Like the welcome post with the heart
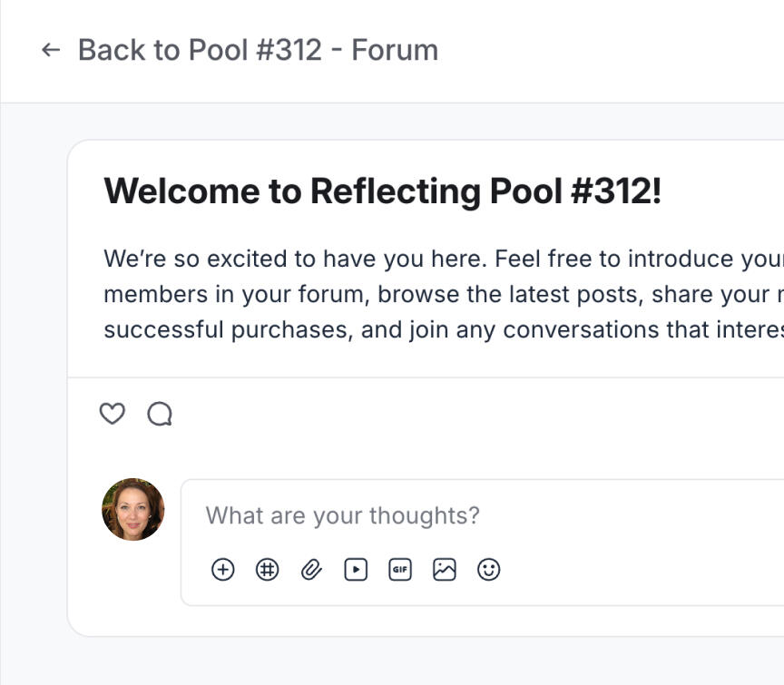The image size is (784, 685). point(112,414)
